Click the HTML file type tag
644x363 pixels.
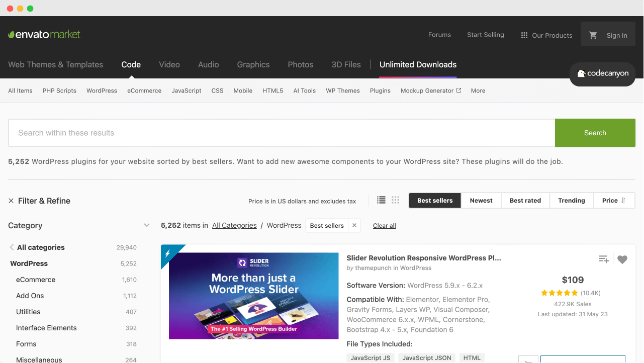coord(472,358)
